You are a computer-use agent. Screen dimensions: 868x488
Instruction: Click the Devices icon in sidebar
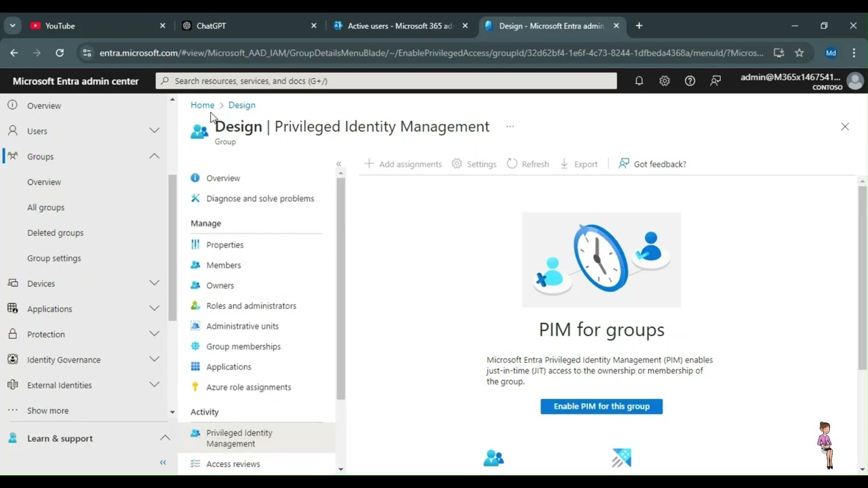(12, 283)
